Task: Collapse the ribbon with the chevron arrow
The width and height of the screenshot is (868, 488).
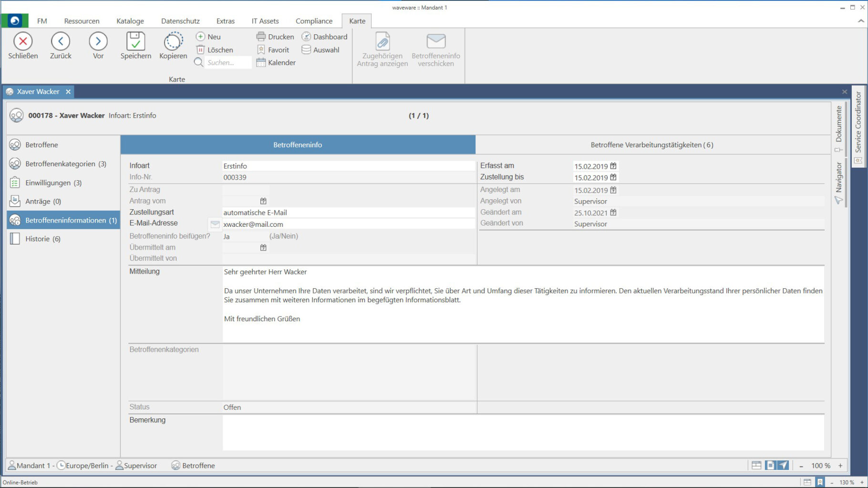Action: (861, 21)
